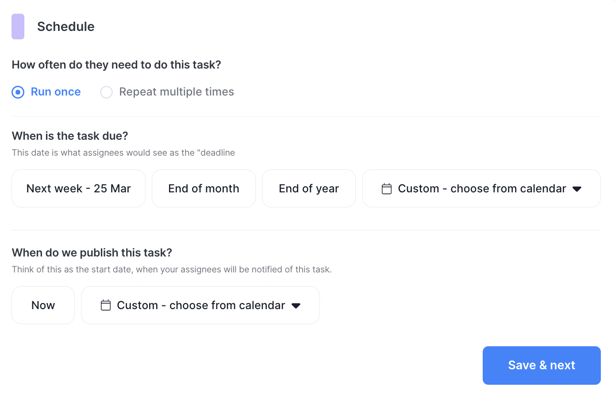
Task: Open due date Custom - choose from calendar
Action: 481,189
